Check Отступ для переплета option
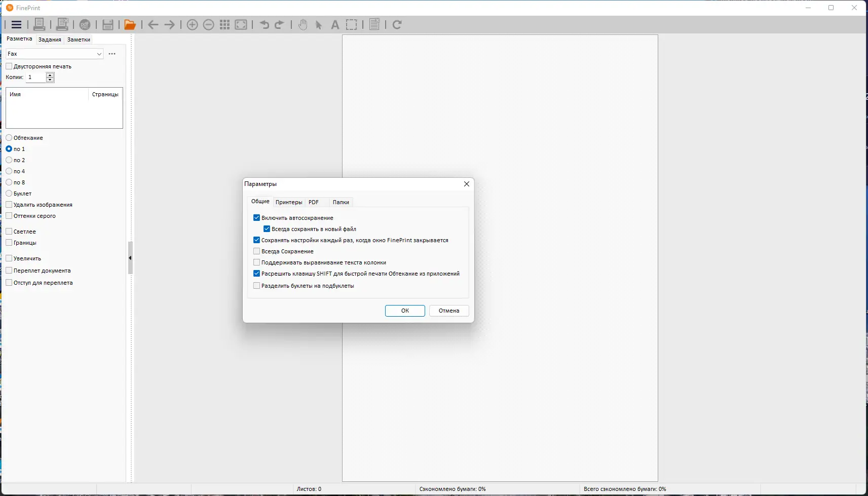868x496 pixels. 9,283
